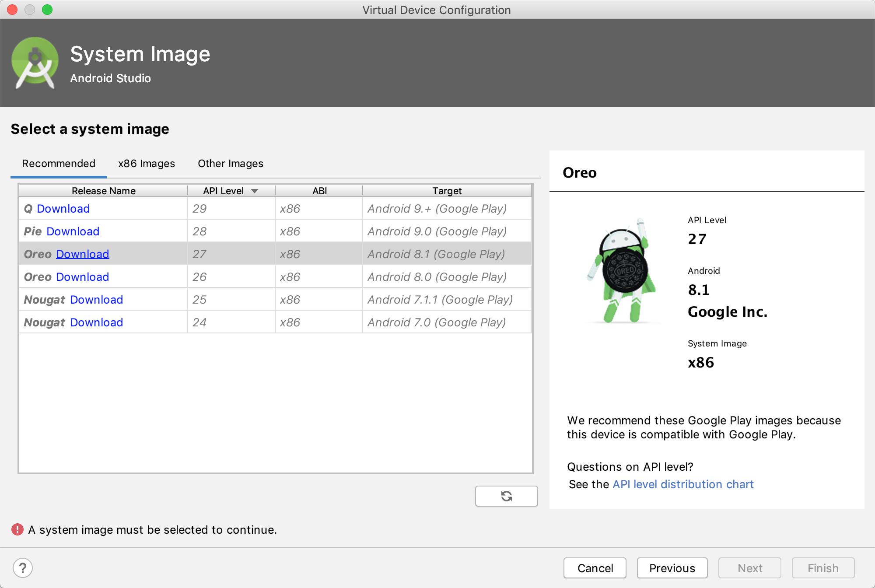Open help via the question mark icon
This screenshot has height=588, width=875.
coord(23,568)
